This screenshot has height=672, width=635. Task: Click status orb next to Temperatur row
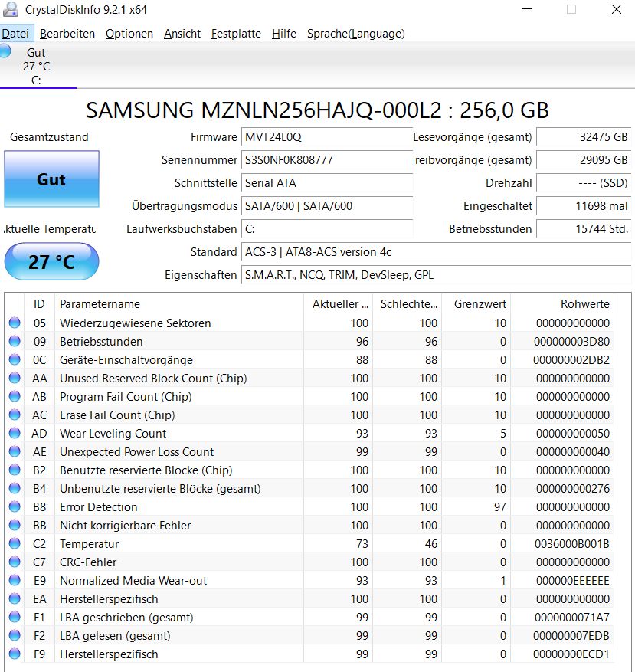[x=15, y=543]
